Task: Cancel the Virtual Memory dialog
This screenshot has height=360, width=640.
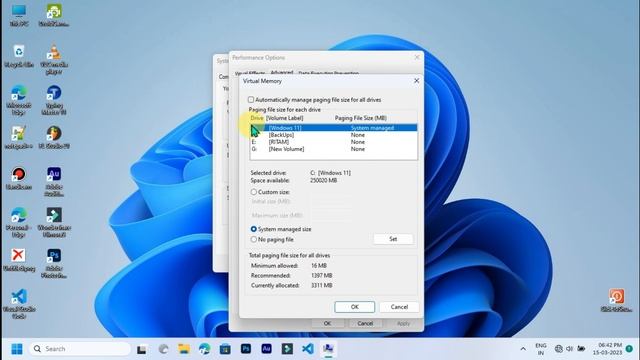Action: tap(399, 307)
